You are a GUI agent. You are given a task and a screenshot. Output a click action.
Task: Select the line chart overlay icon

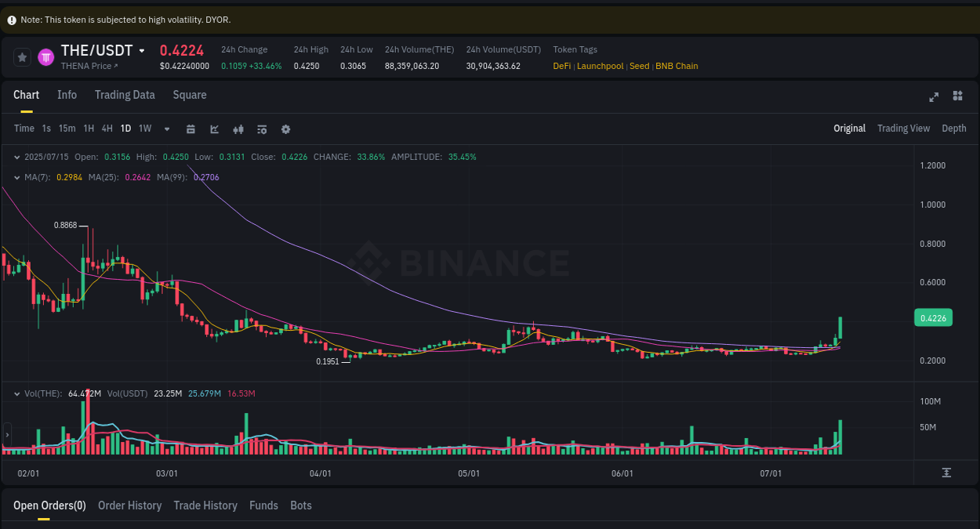tap(214, 129)
